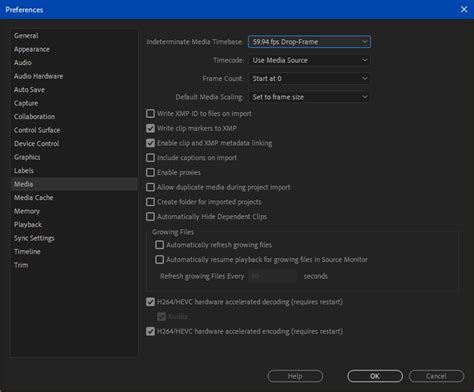Image resolution: width=474 pixels, height=392 pixels.
Task: Tick the Enable proxies checkbox
Action: click(x=150, y=172)
